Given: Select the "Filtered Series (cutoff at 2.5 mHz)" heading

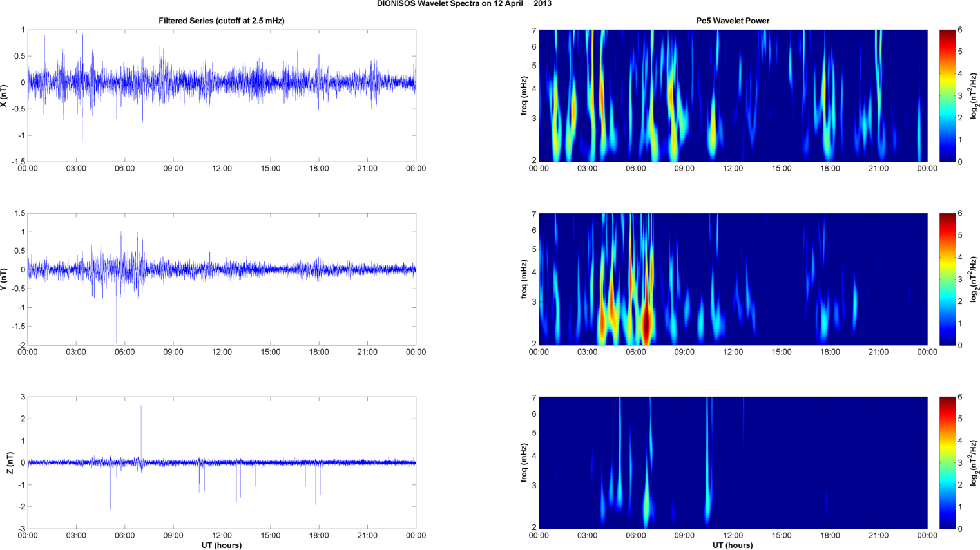Looking at the screenshot, I should pos(222,21).
